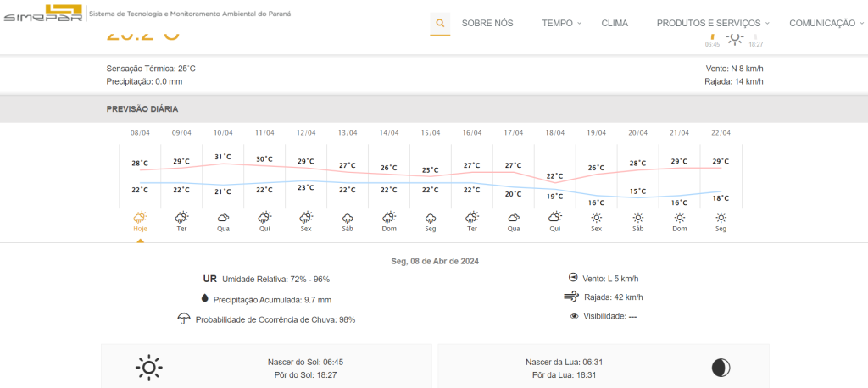Click the PREVISÃO DIÁRIA header bar
868x388 pixels.
[x=434, y=109]
